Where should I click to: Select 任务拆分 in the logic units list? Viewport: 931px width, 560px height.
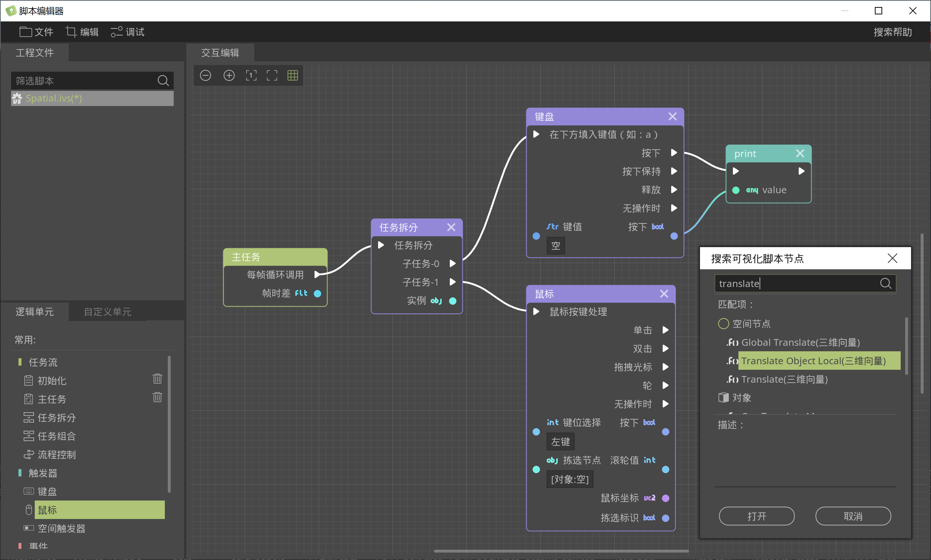(x=57, y=418)
